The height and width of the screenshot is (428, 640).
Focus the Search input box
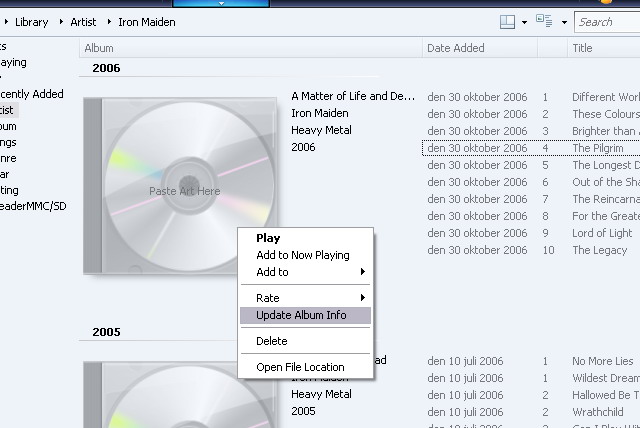[x=607, y=22]
